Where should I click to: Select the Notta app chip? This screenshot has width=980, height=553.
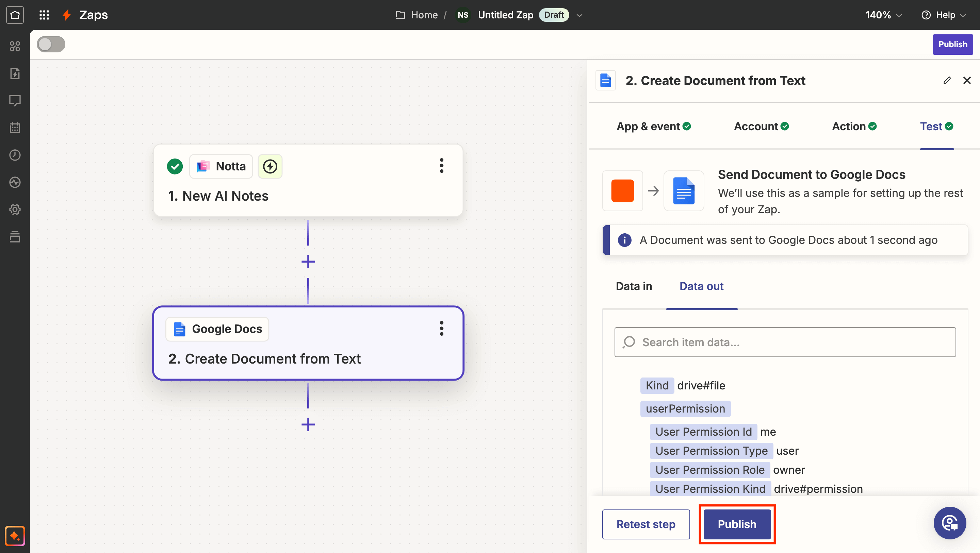tap(221, 166)
